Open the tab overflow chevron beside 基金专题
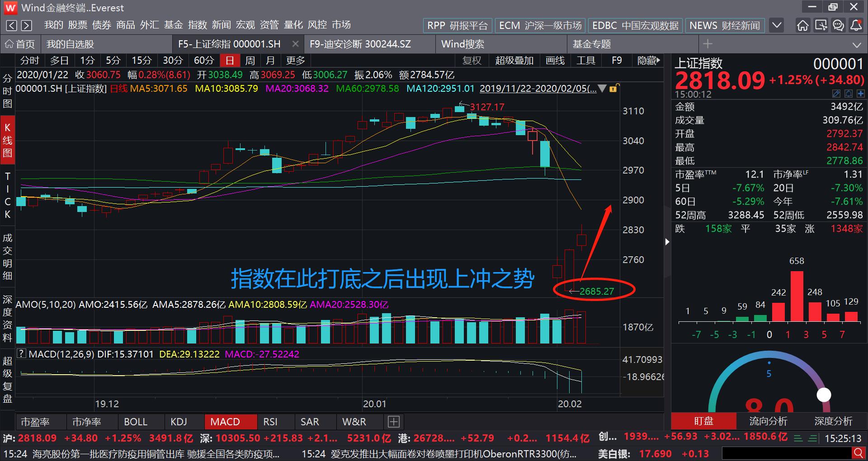868x461 pixels. point(858,44)
